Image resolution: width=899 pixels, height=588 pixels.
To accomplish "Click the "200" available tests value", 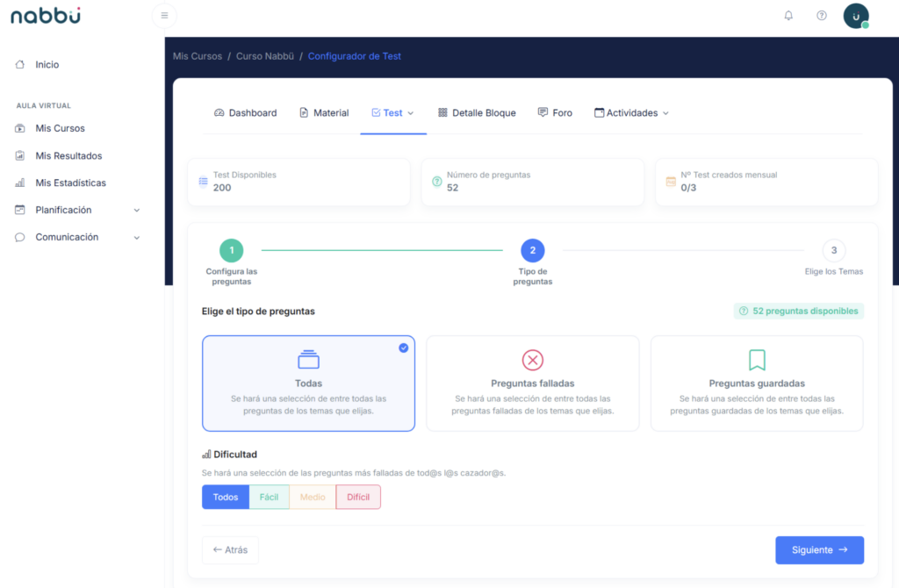I will point(222,188).
